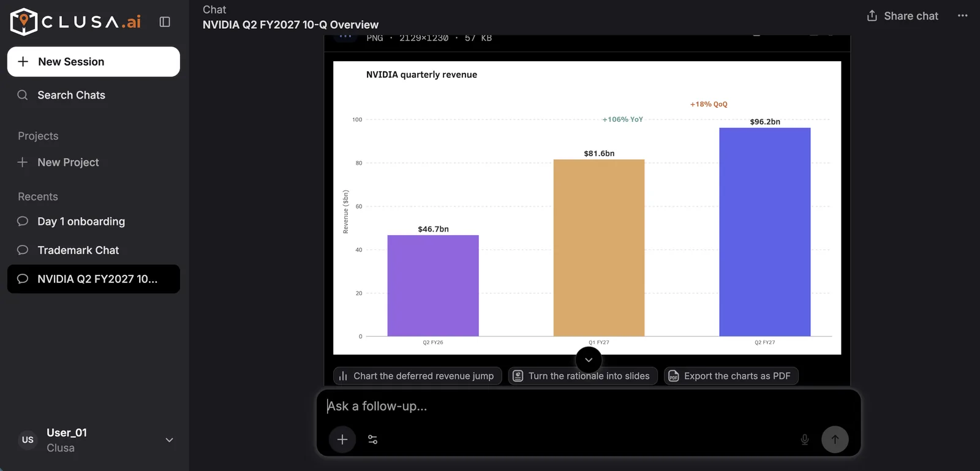Click the bar chart icon in deferred revenue suggestion

(343, 376)
